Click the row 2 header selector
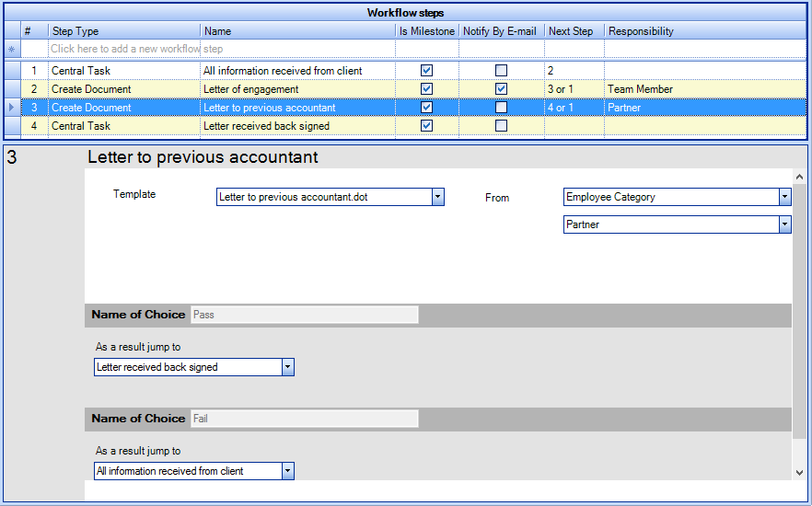 click(12, 89)
